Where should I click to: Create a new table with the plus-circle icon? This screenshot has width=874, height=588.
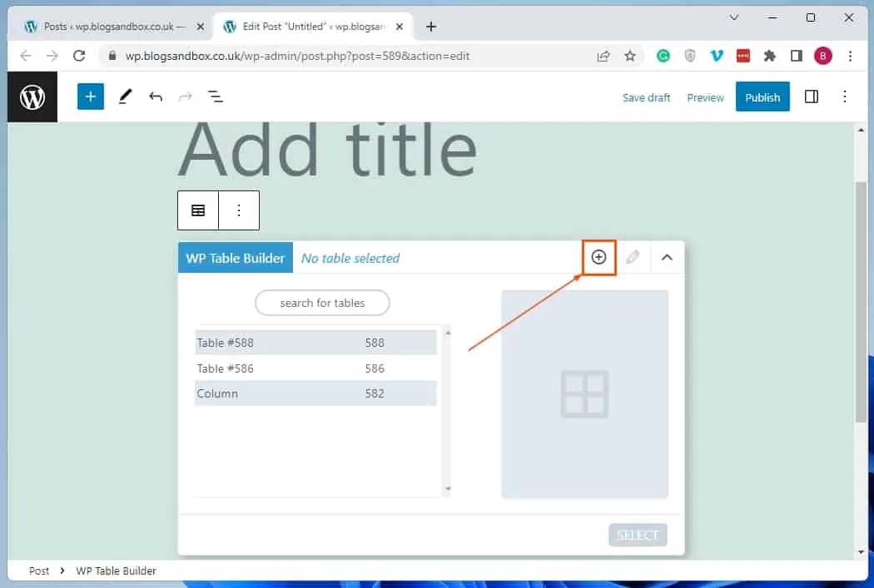click(x=598, y=257)
